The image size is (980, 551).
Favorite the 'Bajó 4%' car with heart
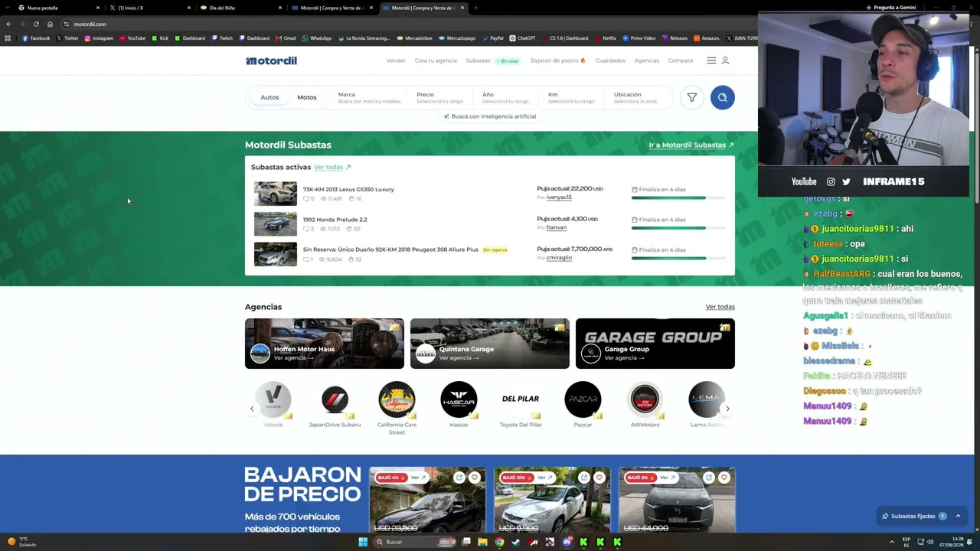[474, 478]
